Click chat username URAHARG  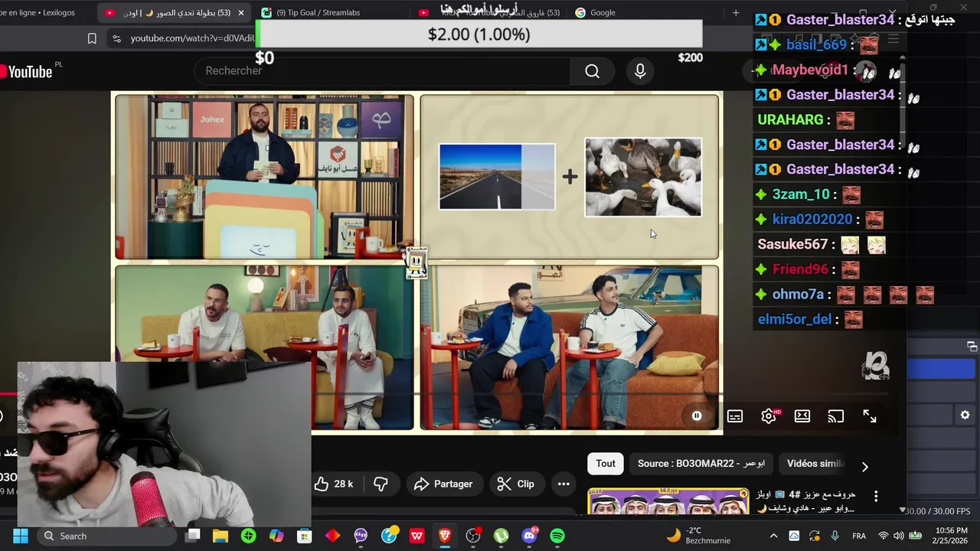[x=790, y=119]
